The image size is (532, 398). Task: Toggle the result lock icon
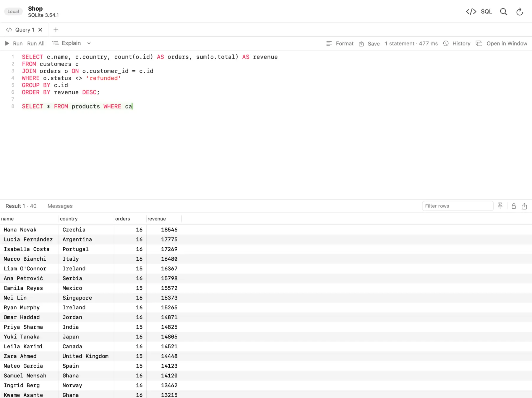tap(514, 206)
